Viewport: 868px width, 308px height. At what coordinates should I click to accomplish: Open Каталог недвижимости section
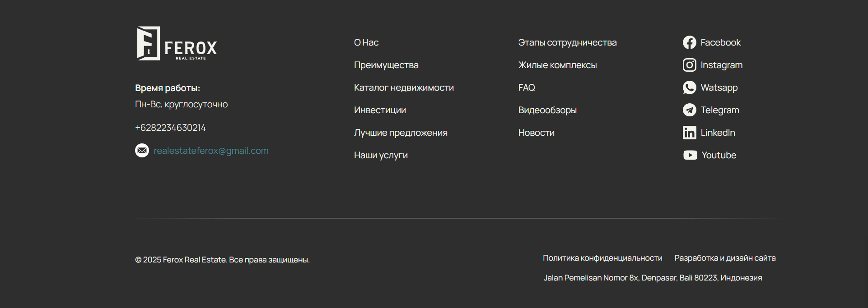(x=404, y=87)
